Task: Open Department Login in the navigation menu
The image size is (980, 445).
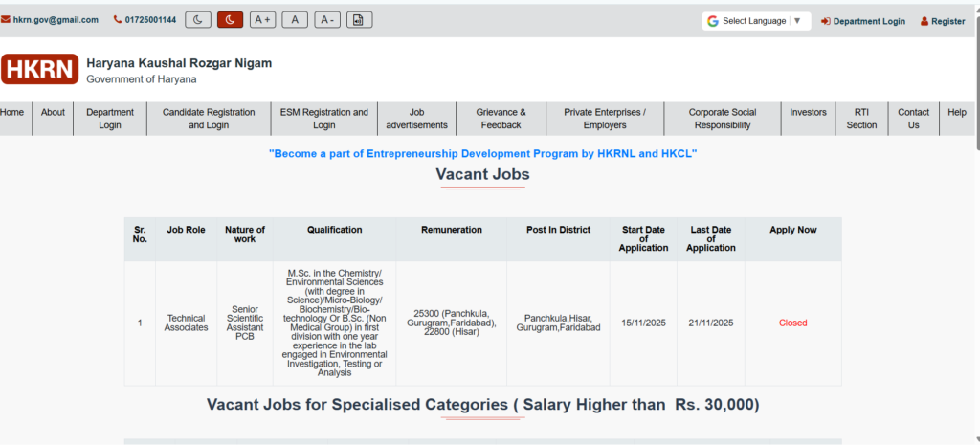Action: pos(110,119)
